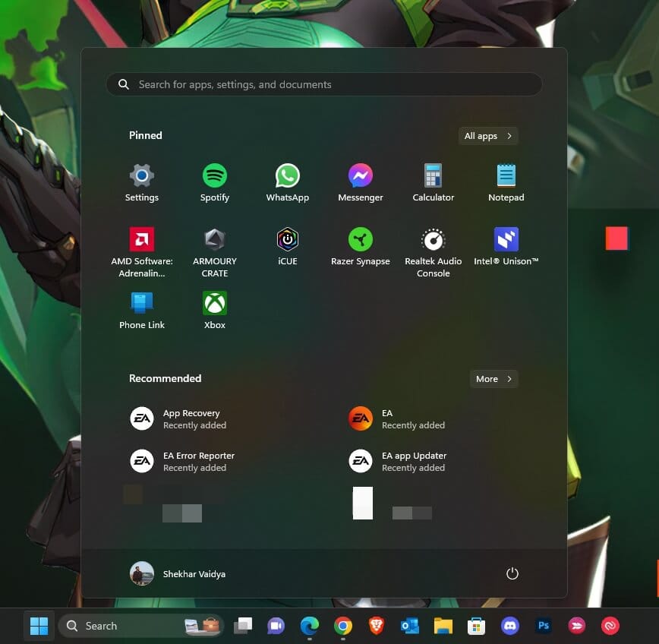
Task: Launch WhatsApp from the Start menu
Action: coord(287,174)
